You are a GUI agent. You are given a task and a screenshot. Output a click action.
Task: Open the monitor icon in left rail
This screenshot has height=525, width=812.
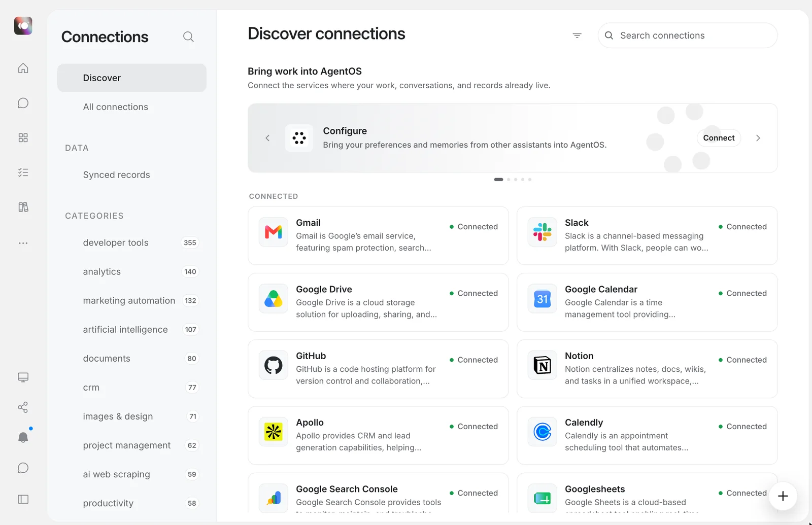[x=23, y=377]
